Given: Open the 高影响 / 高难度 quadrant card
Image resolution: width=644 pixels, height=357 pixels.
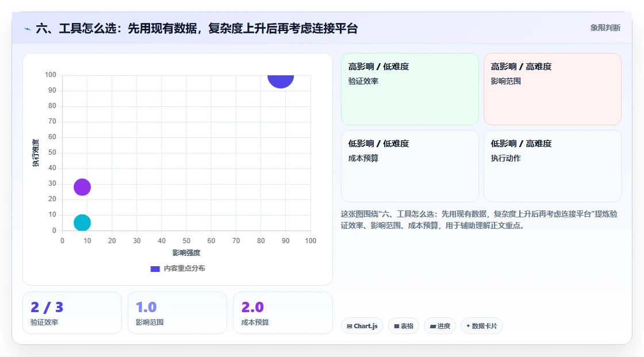Looking at the screenshot, I should click(553, 89).
